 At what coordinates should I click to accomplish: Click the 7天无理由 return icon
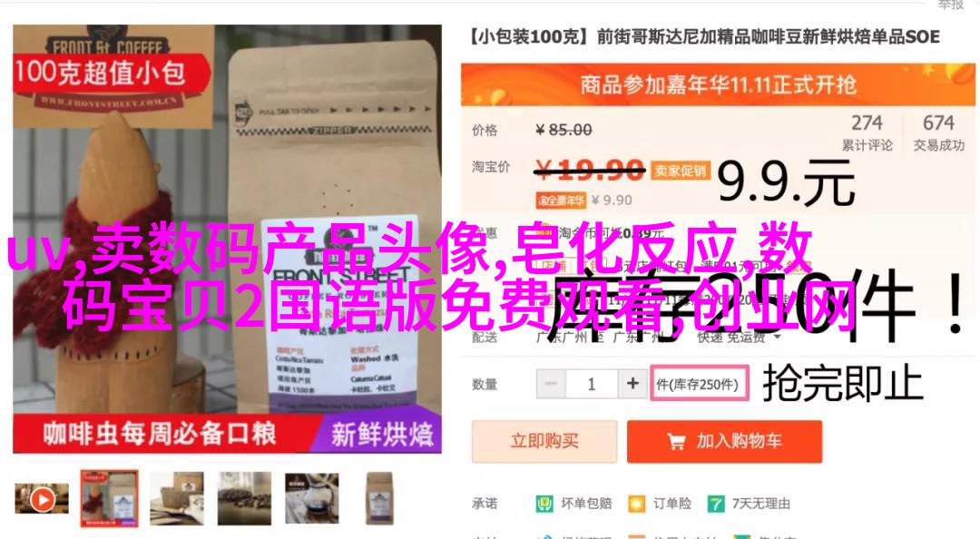click(x=716, y=504)
